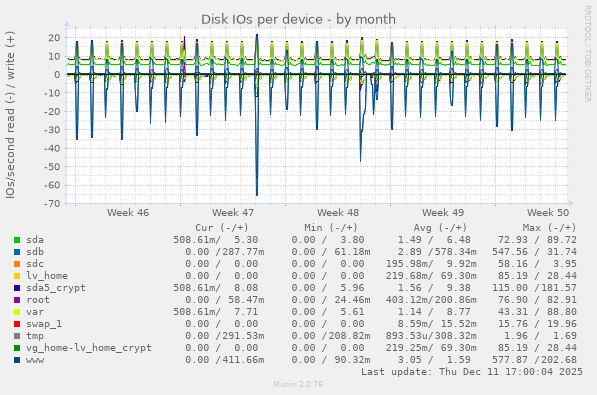The width and height of the screenshot is (597, 395).
Task: Click the Avg (-/+) column header
Action: coord(440,228)
